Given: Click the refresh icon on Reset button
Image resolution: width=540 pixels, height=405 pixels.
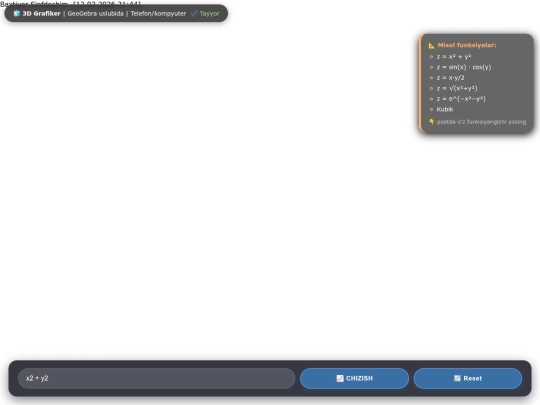Looking at the screenshot, I should [457, 378].
